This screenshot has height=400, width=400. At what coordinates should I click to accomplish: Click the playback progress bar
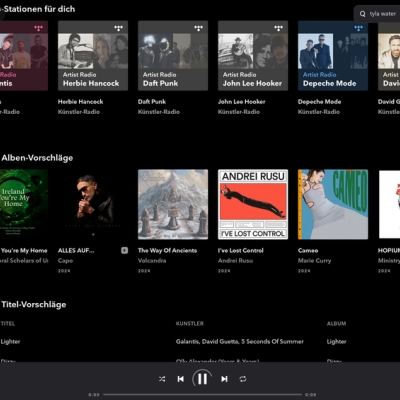click(x=202, y=395)
